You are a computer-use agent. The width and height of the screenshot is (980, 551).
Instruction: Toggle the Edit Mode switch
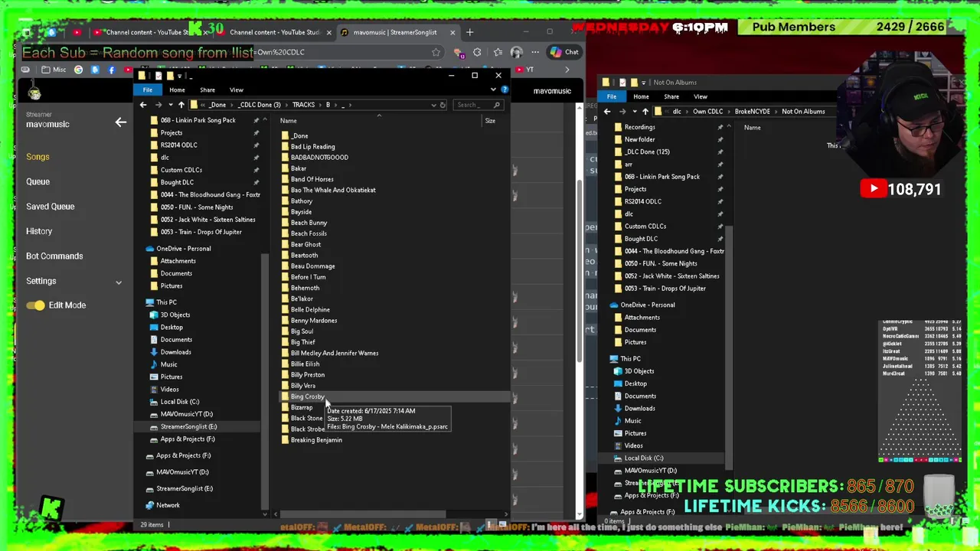tap(35, 305)
